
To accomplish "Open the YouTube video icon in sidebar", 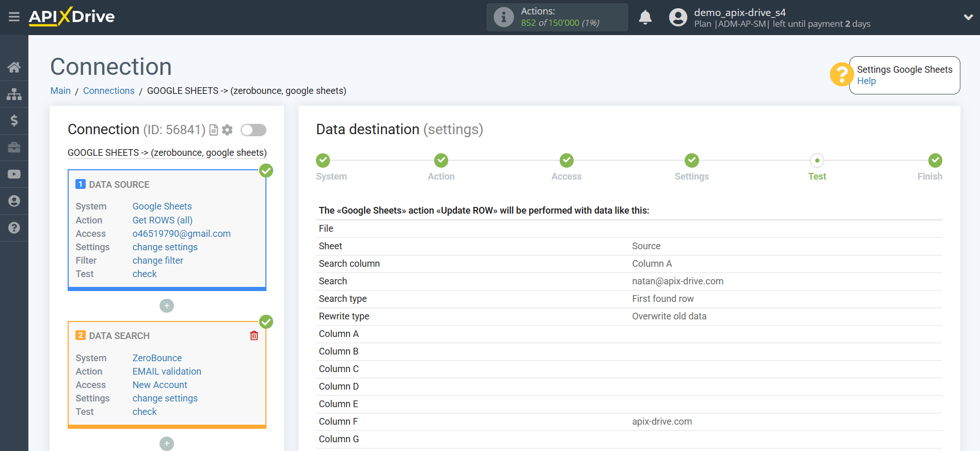I will point(14,174).
